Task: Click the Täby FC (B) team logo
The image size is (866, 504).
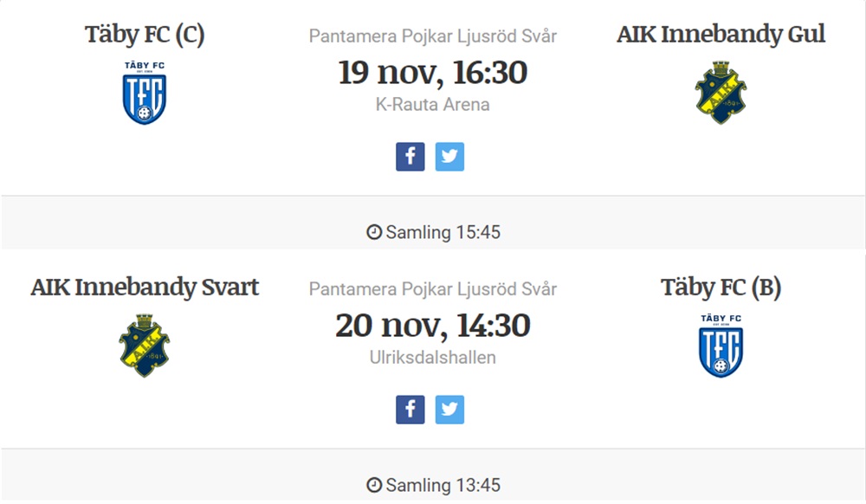Action: pos(721,346)
